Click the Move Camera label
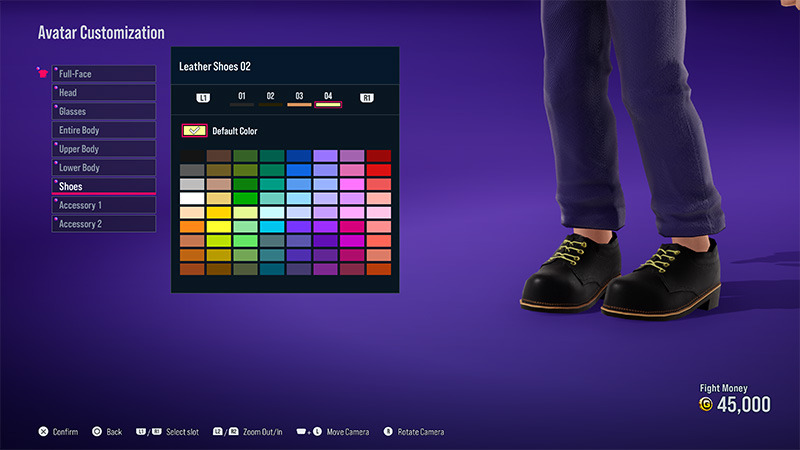Image resolution: width=800 pixels, height=450 pixels. click(x=347, y=432)
